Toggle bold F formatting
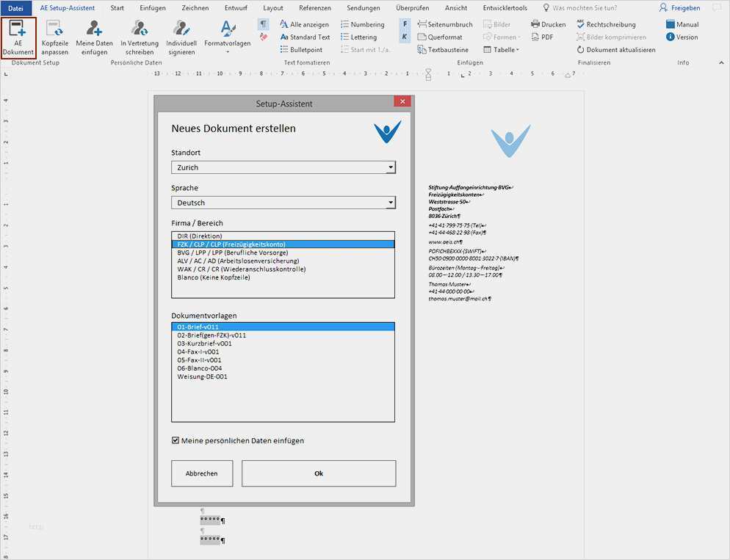The image size is (730, 560). point(405,23)
